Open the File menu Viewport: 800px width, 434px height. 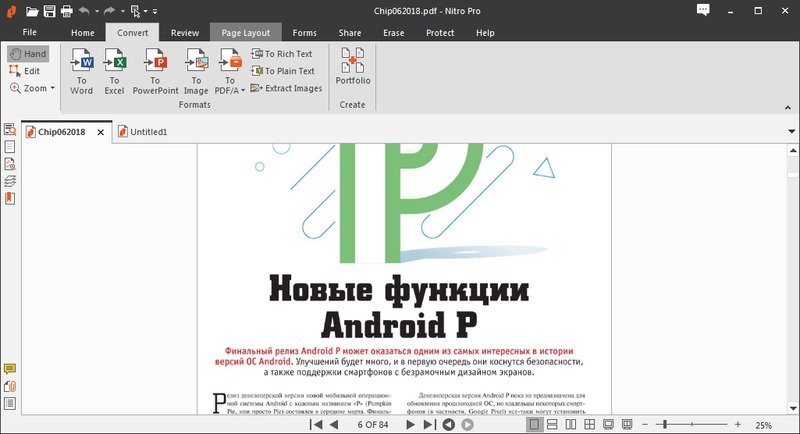tap(30, 32)
